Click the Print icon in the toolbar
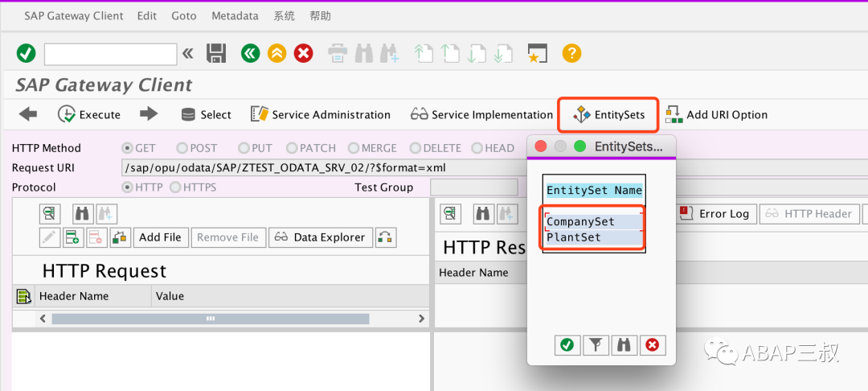Image resolution: width=868 pixels, height=391 pixels. (x=337, y=54)
